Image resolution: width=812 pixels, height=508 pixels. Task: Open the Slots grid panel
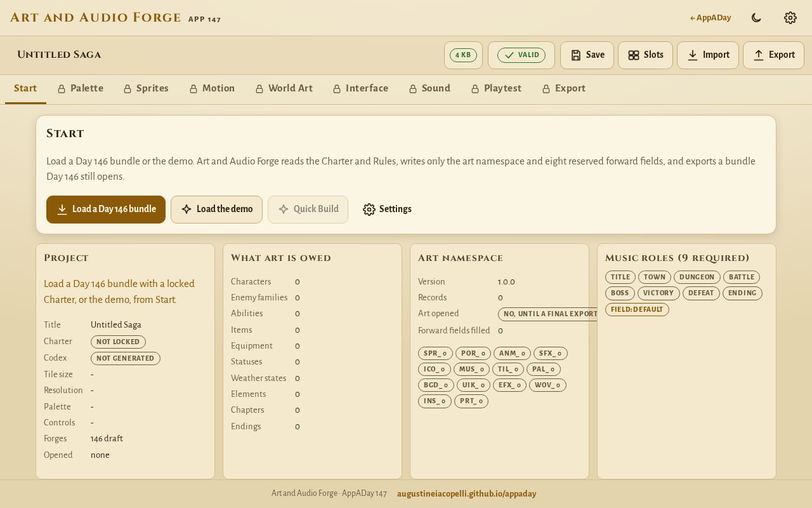pos(645,55)
